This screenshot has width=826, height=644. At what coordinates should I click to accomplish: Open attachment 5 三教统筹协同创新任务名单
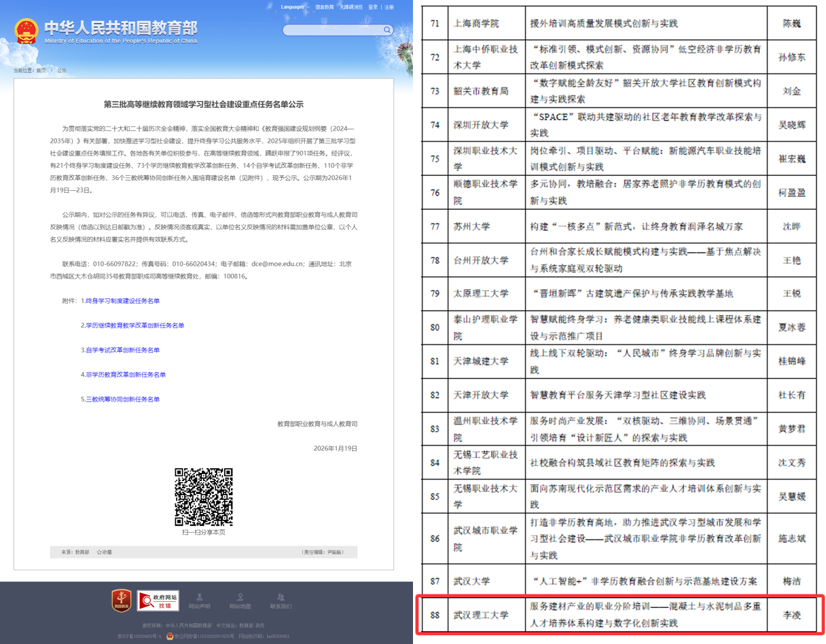pos(122,399)
